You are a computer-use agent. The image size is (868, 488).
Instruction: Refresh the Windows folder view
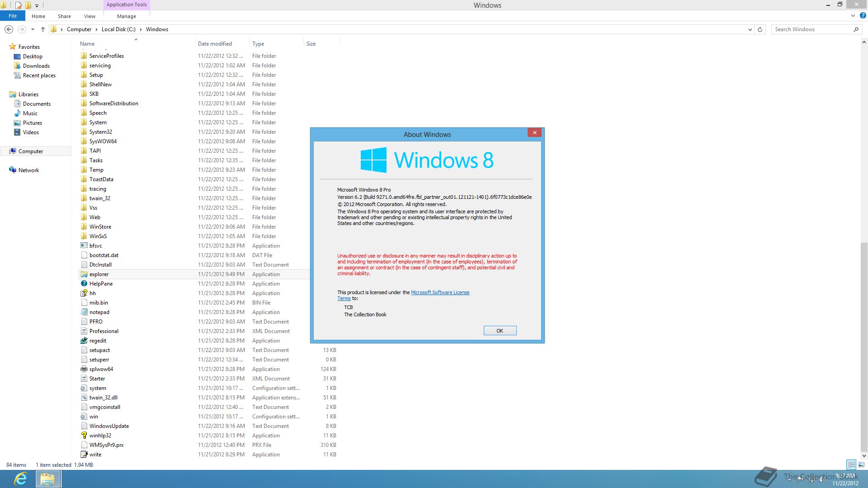click(x=760, y=29)
